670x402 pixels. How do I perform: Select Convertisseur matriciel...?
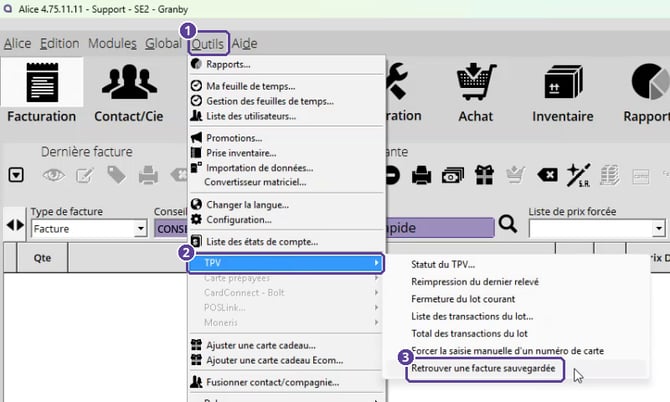point(286,182)
